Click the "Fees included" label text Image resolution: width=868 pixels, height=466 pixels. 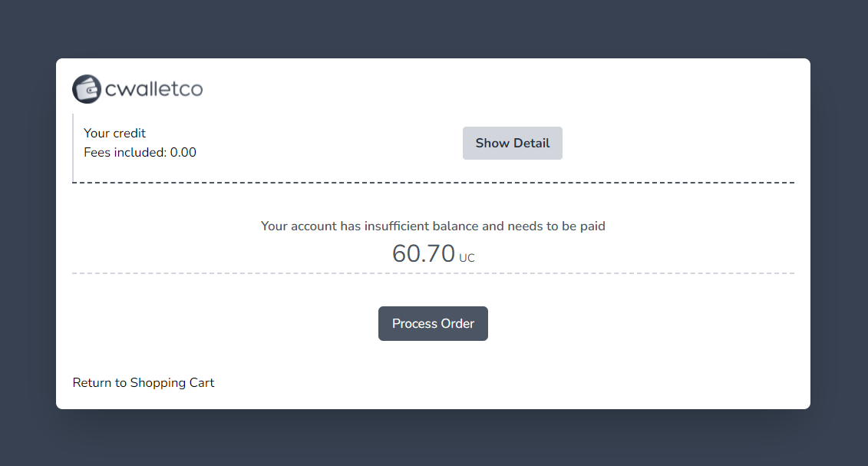[x=125, y=152]
